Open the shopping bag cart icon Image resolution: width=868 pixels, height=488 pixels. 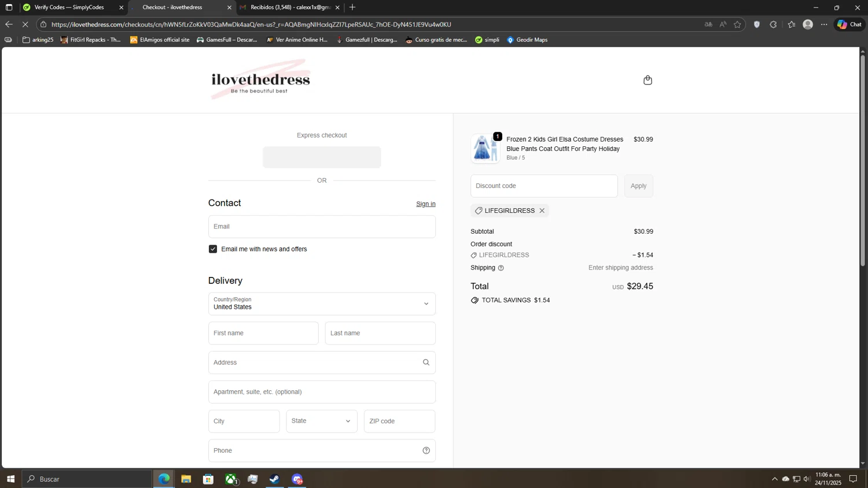648,80
